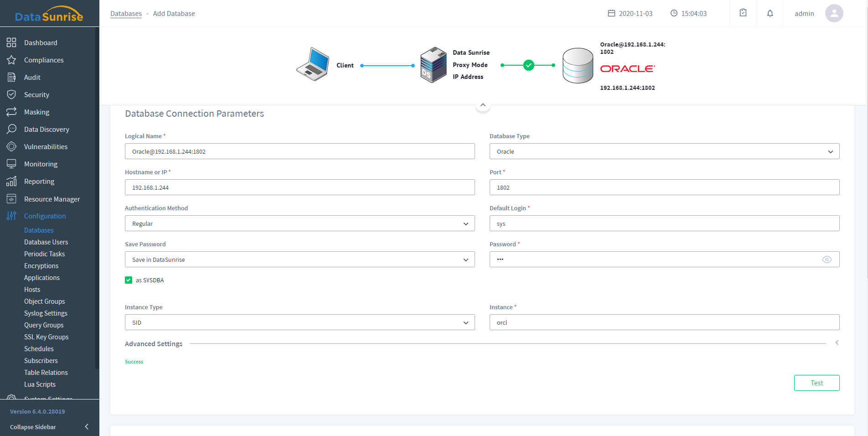Image resolution: width=868 pixels, height=436 pixels.
Task: Click the Masking arrows icon
Action: 11,112
